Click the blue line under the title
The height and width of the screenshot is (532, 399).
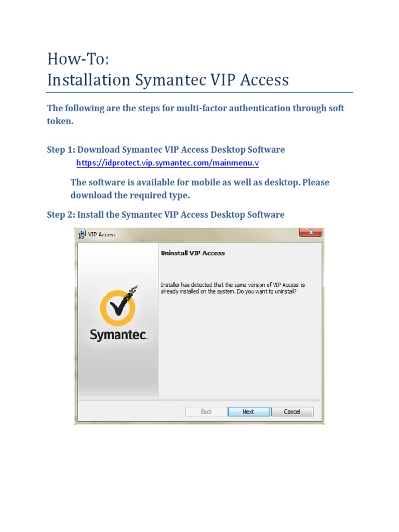point(199,92)
